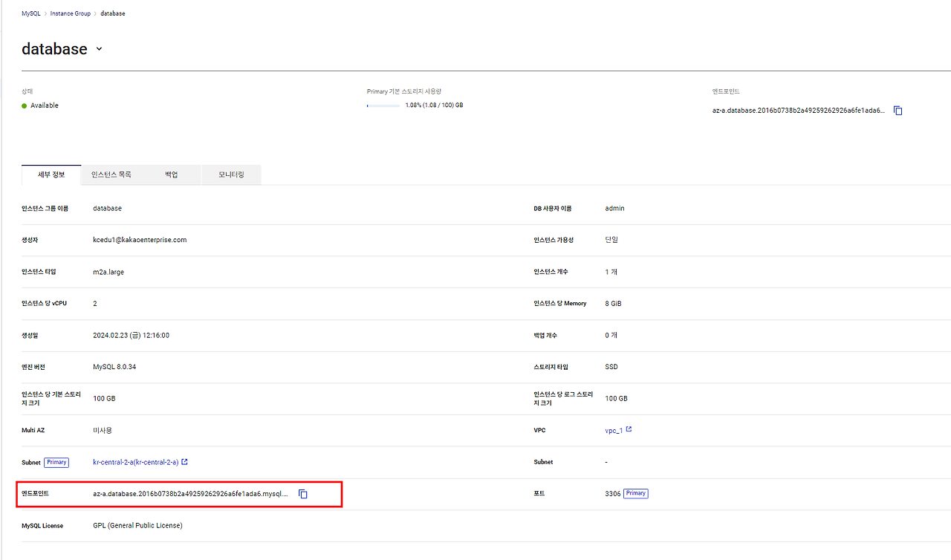The height and width of the screenshot is (560, 951).
Task: Click the kcedu1@kakaoenterprise.com creator value
Action: (140, 240)
